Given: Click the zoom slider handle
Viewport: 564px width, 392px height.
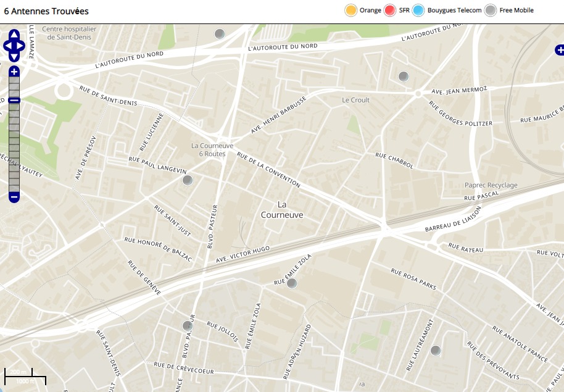Looking at the screenshot, I should click(14, 100).
